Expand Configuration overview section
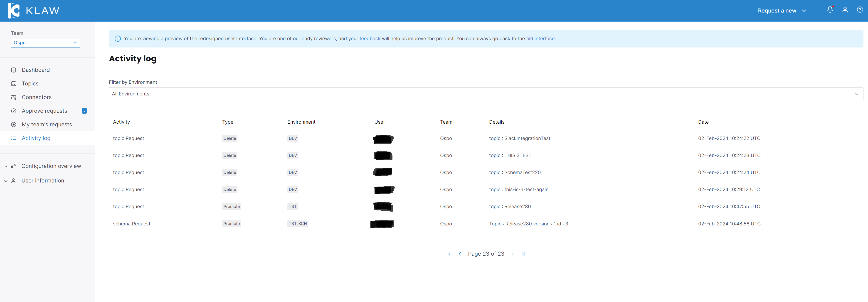 coord(51,166)
